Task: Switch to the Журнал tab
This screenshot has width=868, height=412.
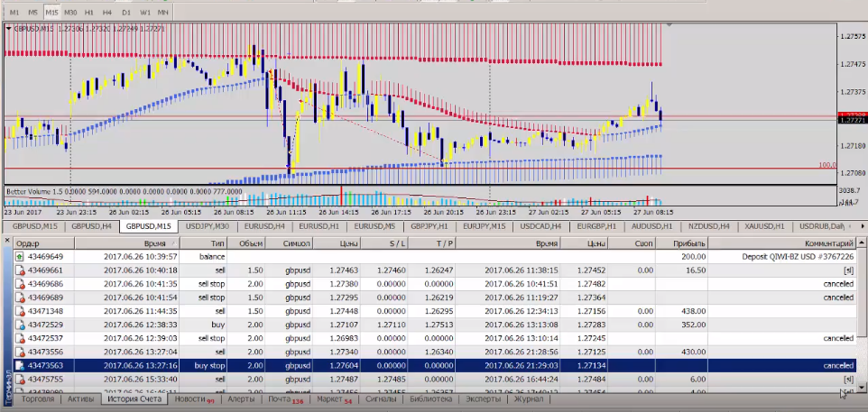Action: (528, 398)
